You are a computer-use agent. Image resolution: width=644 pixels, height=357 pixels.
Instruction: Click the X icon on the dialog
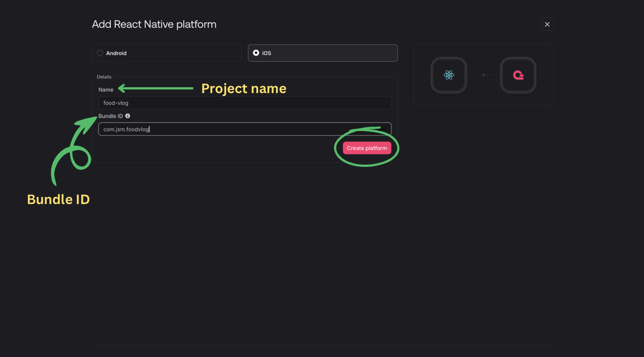click(547, 24)
